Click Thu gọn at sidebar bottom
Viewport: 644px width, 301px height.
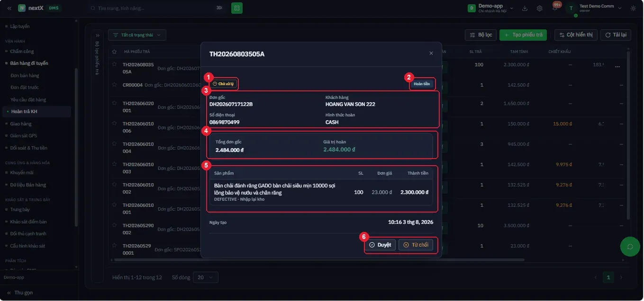20,292
